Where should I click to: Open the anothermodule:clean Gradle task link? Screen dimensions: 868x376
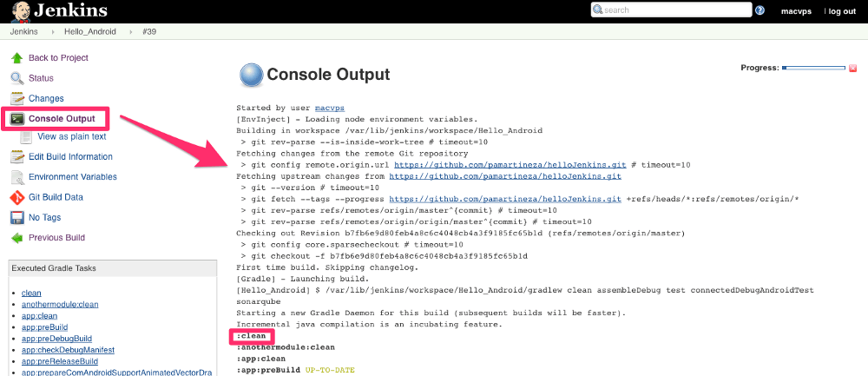pyautogui.click(x=59, y=305)
